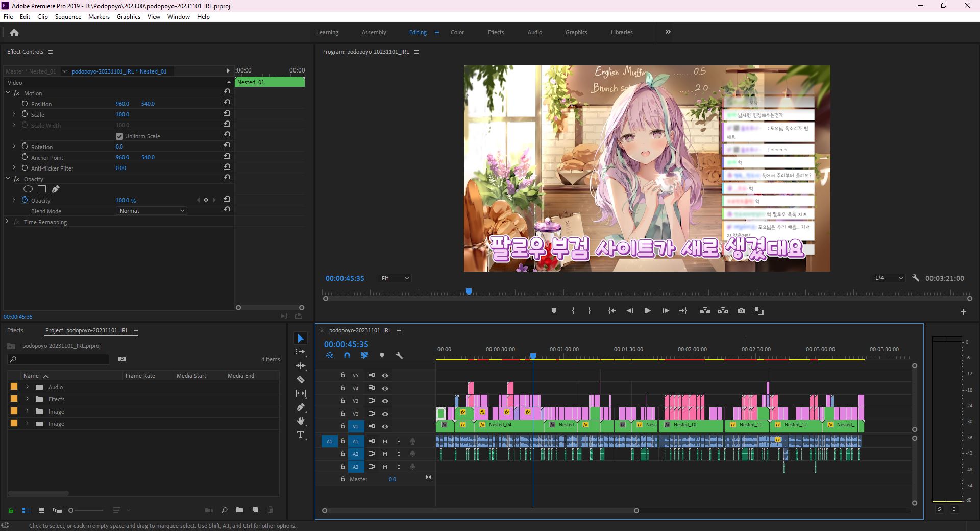Add marker in Program monitor
Screen dimensions: 980x531
pos(554,310)
